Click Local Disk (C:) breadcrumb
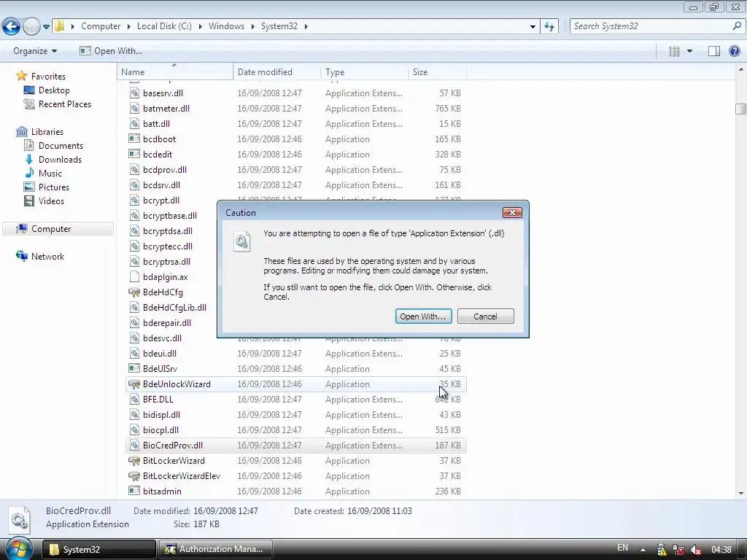The width and height of the screenshot is (747, 560). click(164, 26)
